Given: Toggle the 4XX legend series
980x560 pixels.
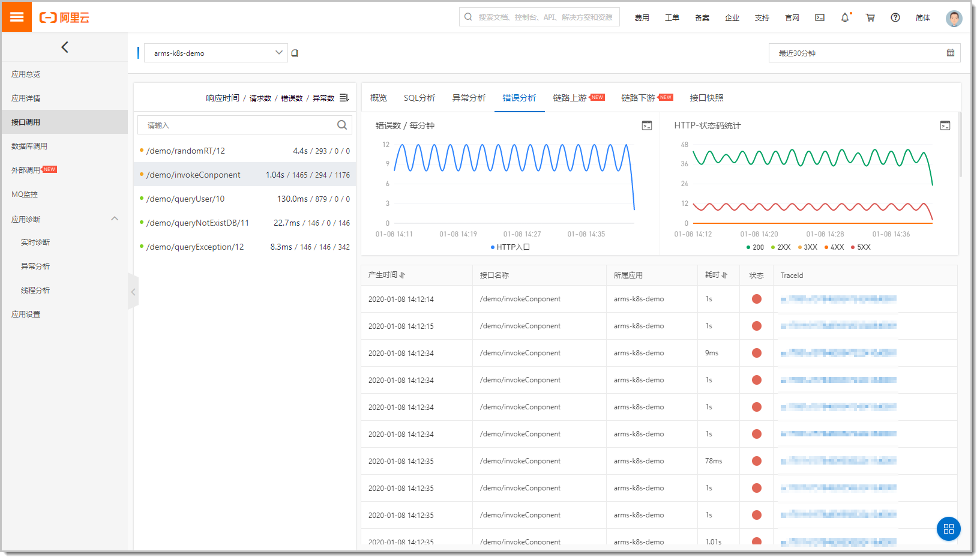Looking at the screenshot, I should pos(834,247).
